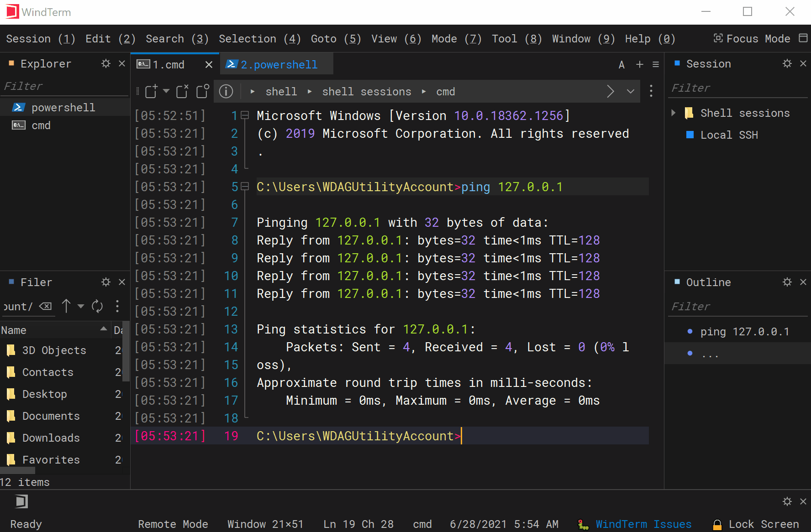Open the View (6) menu
811x532 pixels.
pyautogui.click(x=396, y=39)
